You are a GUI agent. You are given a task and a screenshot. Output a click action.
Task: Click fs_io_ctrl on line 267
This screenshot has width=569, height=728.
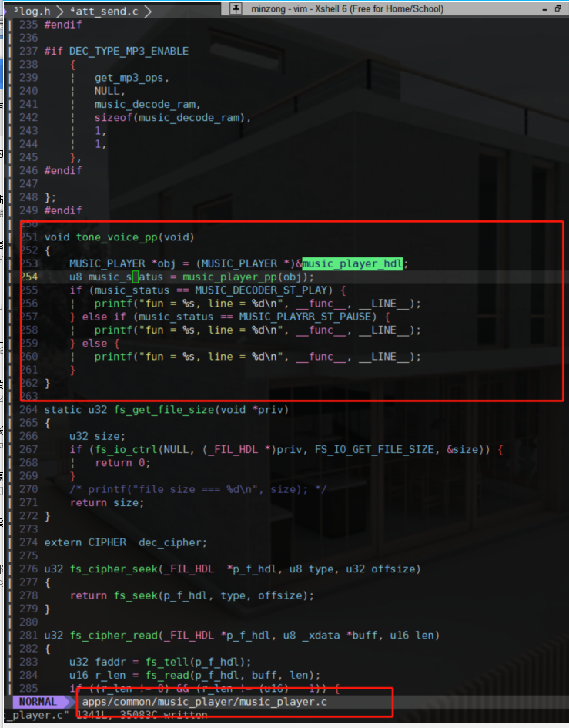(126, 449)
